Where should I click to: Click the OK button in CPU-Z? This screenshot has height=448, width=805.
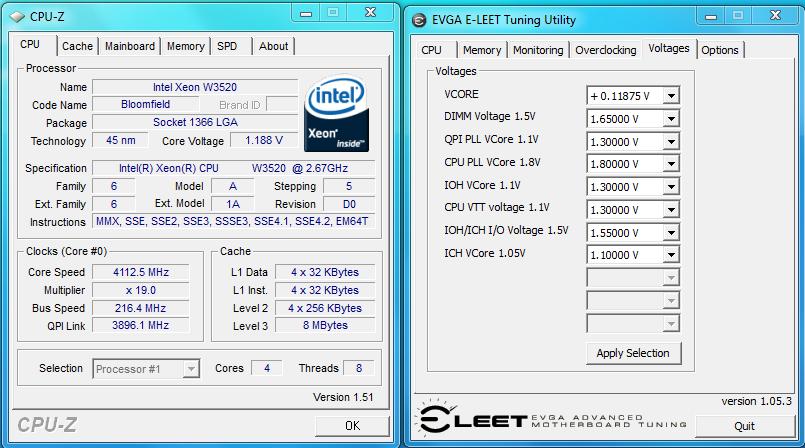352,426
